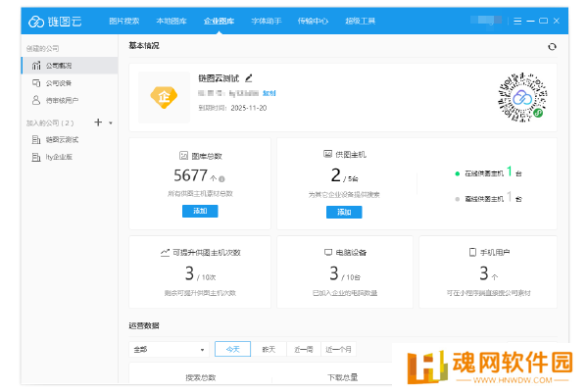
Task: Click the trend icon by 可提升供图主机次数
Action: 165,253
